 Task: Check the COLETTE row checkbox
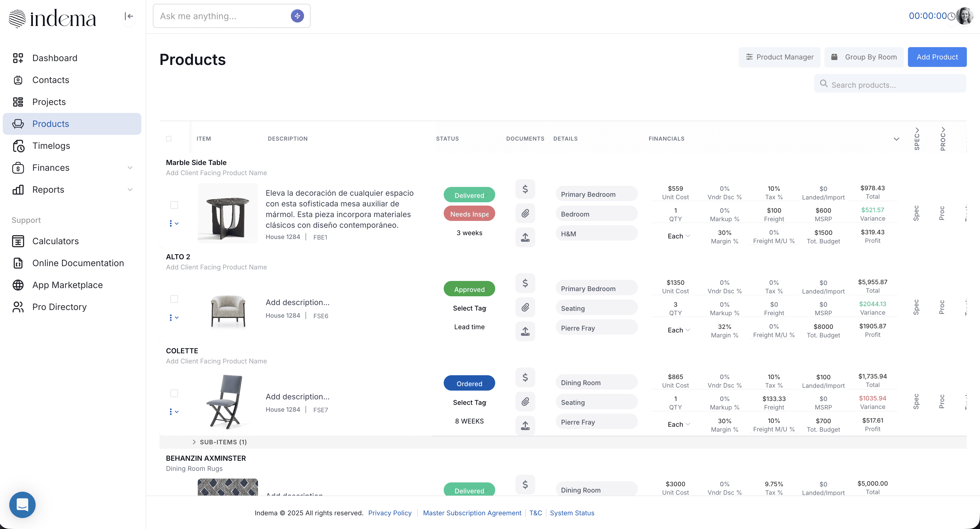tap(175, 393)
